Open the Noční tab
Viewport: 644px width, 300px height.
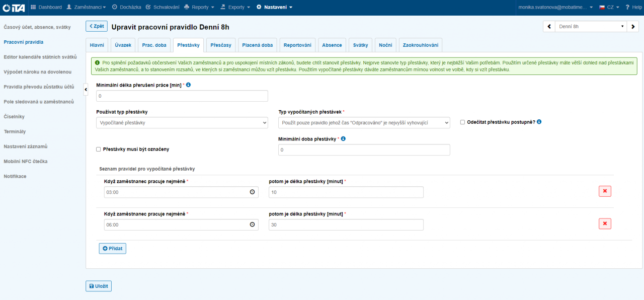pyautogui.click(x=385, y=45)
